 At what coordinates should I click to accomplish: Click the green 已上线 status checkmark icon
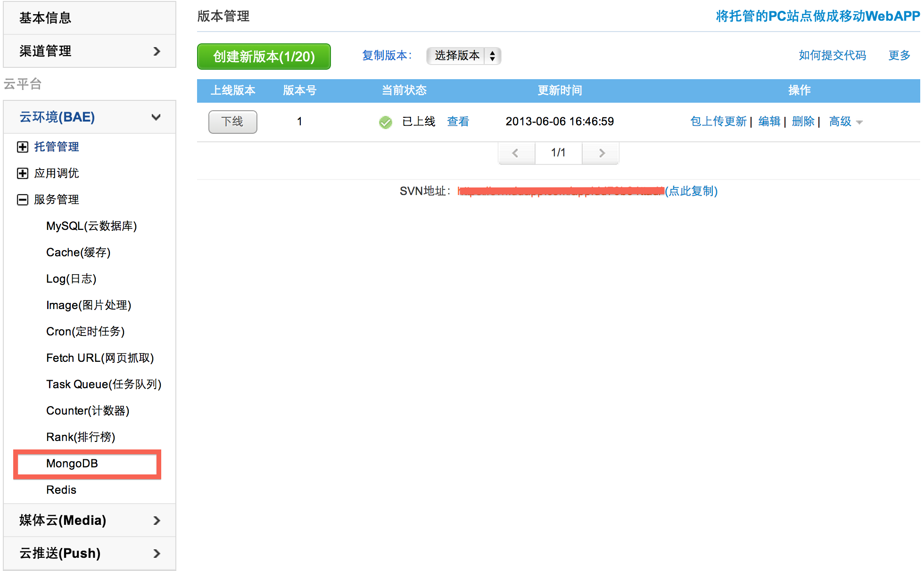[x=385, y=122]
